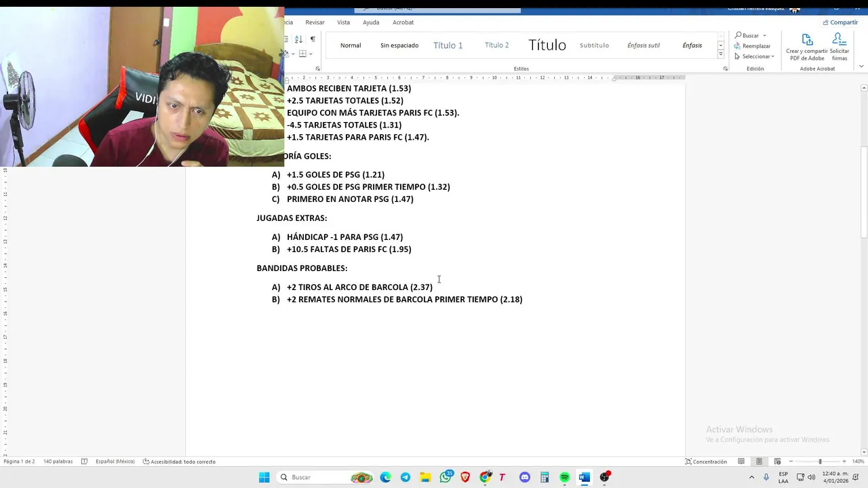Click the Español (México) language indicator
This screenshot has width=868, height=488.
click(115, 462)
